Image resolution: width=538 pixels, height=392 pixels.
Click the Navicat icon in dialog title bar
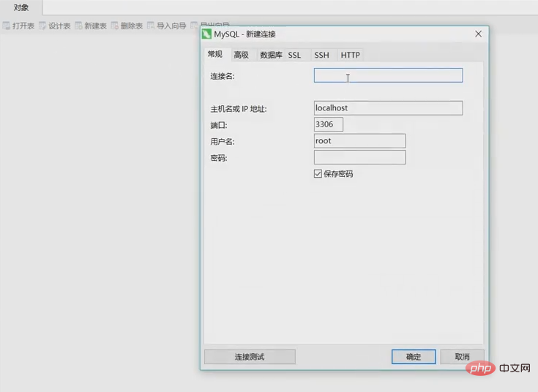point(206,34)
